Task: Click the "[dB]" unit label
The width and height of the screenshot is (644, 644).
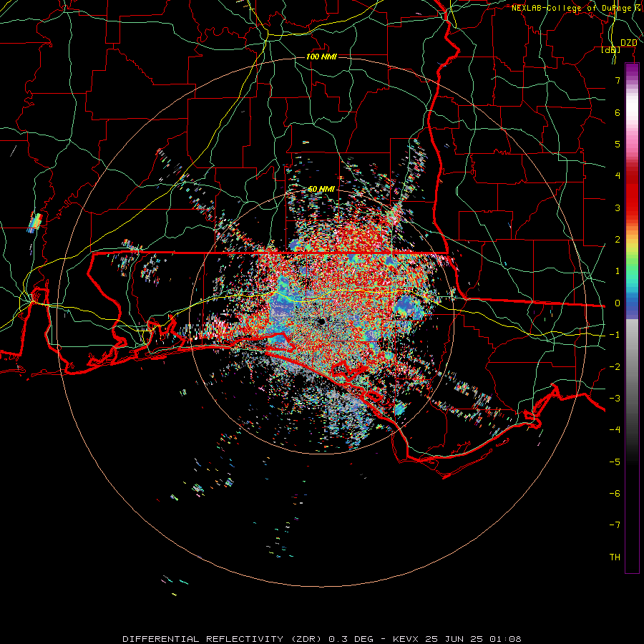Action: [x=611, y=50]
